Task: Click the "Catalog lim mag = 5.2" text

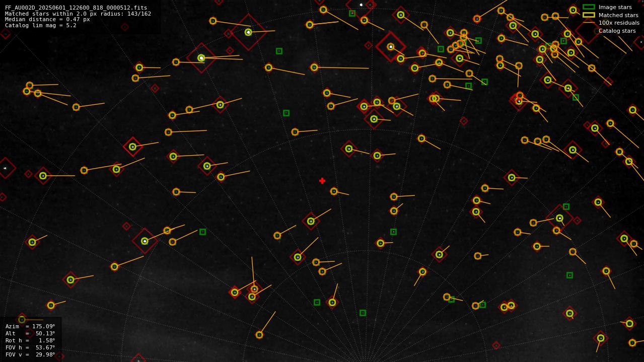Action: point(41,26)
